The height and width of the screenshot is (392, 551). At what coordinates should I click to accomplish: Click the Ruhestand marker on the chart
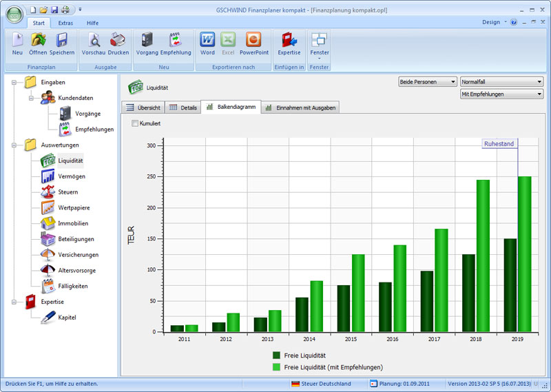click(x=499, y=144)
